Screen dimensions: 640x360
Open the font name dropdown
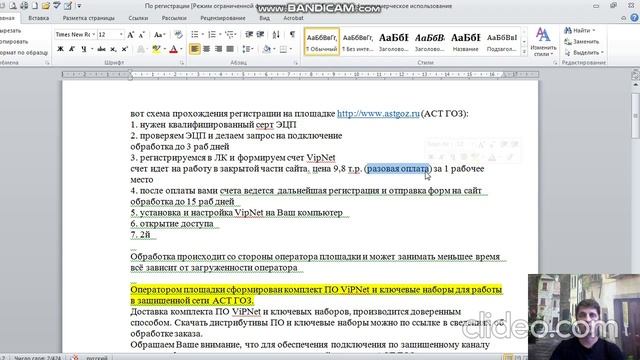93,35
